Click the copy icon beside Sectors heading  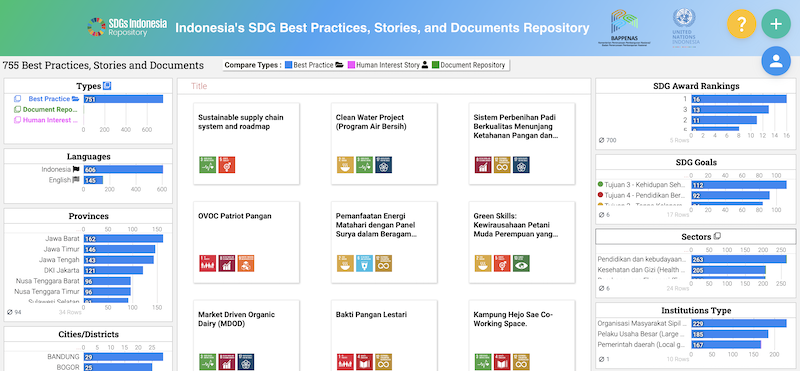[x=717, y=236]
